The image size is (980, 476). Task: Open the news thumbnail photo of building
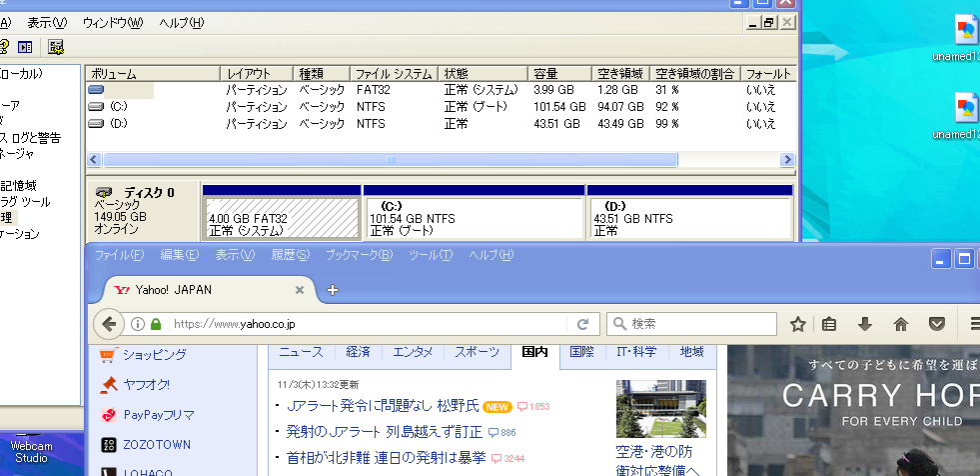tap(660, 408)
